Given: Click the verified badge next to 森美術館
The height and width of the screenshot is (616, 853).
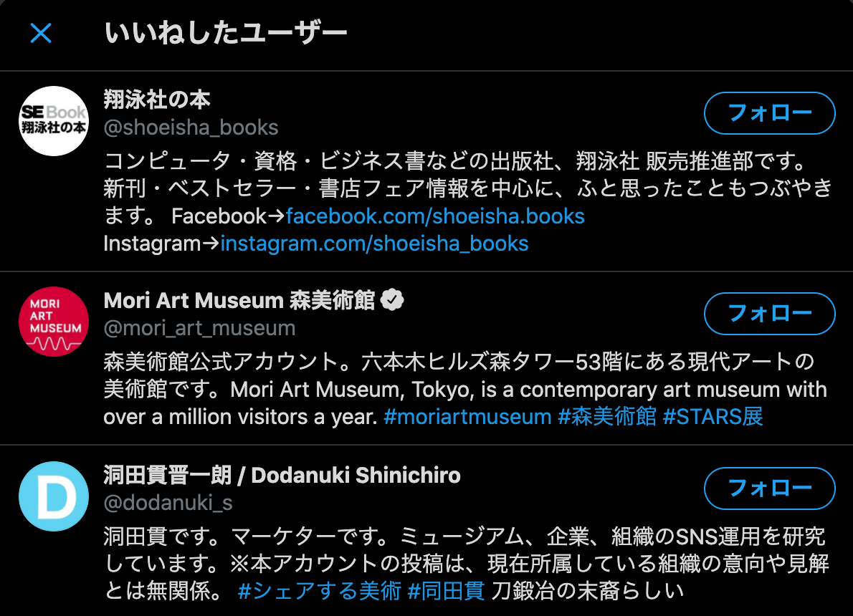Looking at the screenshot, I should pyautogui.click(x=392, y=300).
